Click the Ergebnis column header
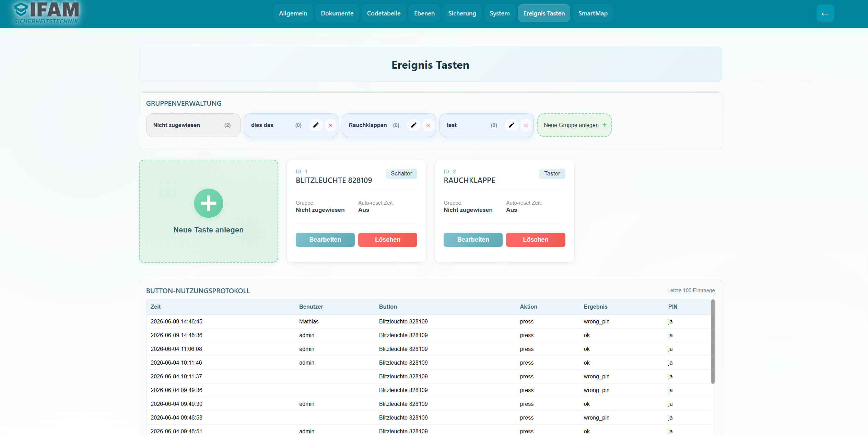The width and height of the screenshot is (868, 435). tap(596, 307)
